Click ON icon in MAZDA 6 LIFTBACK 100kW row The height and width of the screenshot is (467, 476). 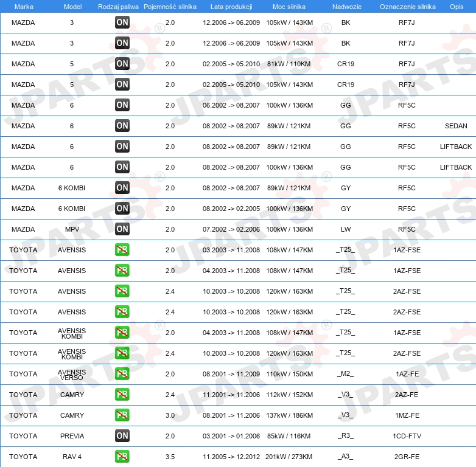(122, 167)
